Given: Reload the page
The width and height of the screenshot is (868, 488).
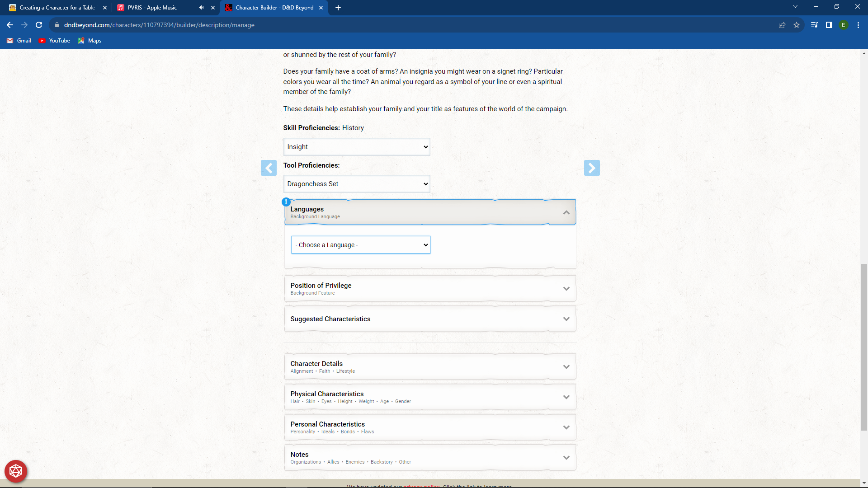Looking at the screenshot, I should point(38,25).
